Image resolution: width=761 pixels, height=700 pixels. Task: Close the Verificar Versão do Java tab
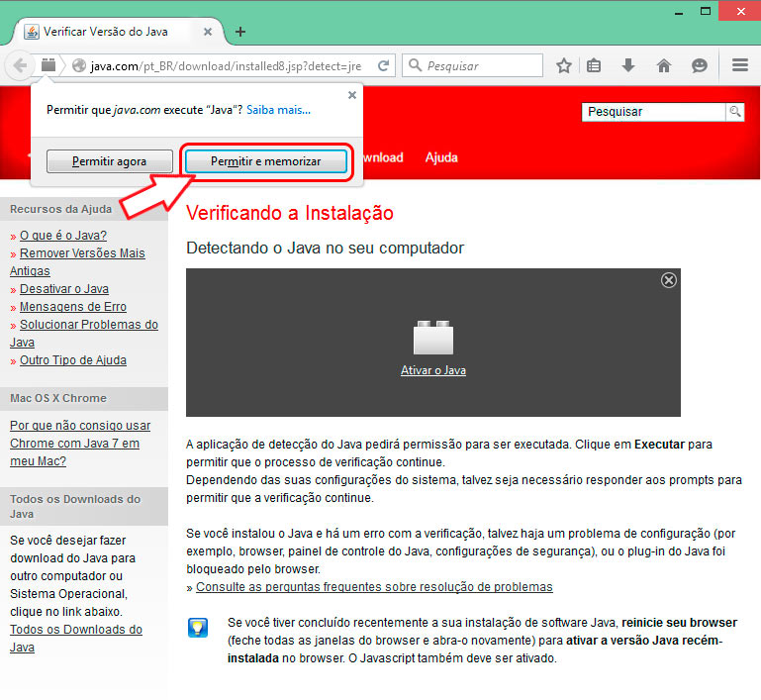[x=208, y=32]
